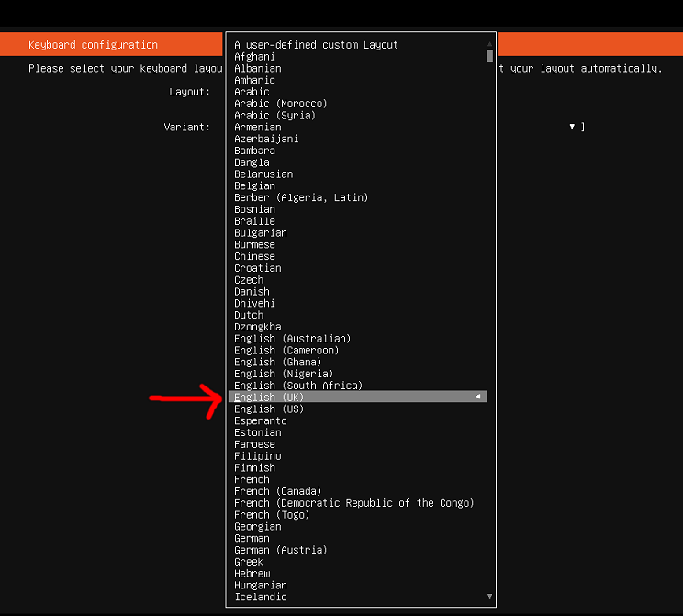Choose English (UK) highlighted layout option

[268, 398]
